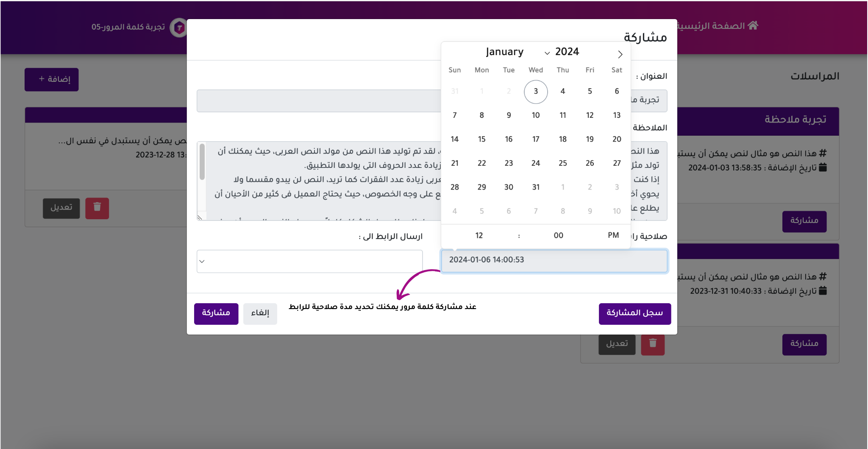Click the trash icon on bottom right card
Viewport: 868px width, 449px height.
[x=653, y=344]
